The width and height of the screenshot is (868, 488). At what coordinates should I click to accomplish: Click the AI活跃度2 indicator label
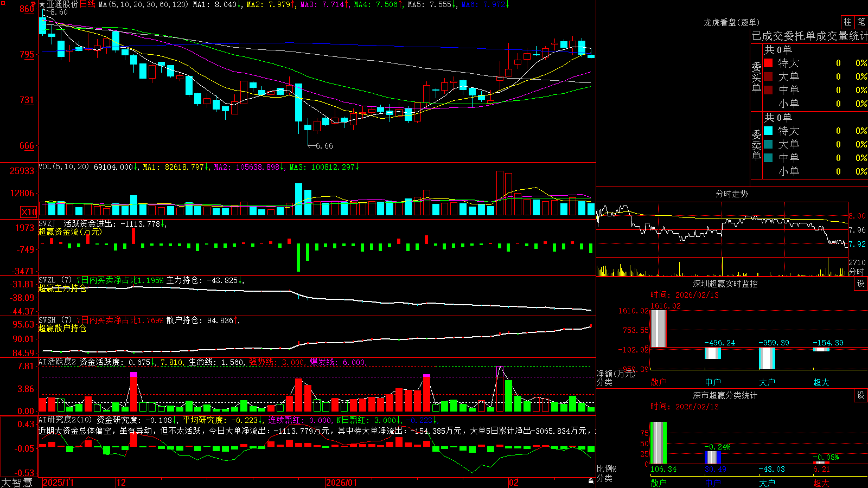[x=57, y=362]
